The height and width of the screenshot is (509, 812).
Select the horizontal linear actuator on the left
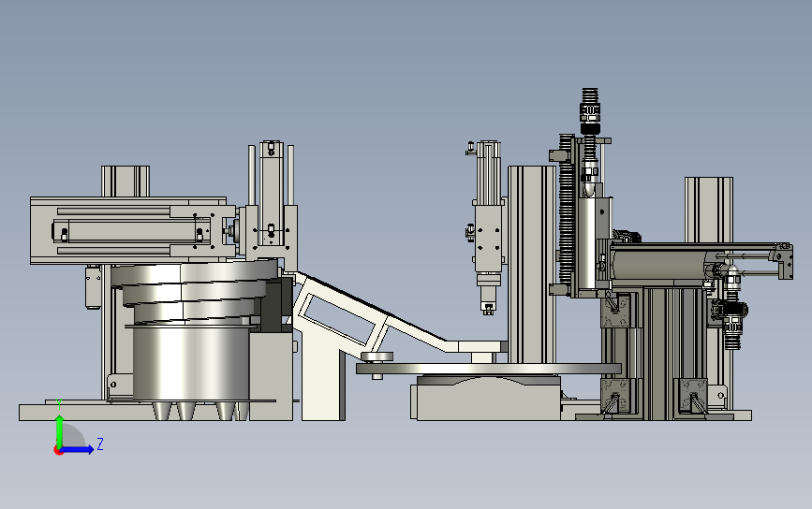(x=133, y=231)
